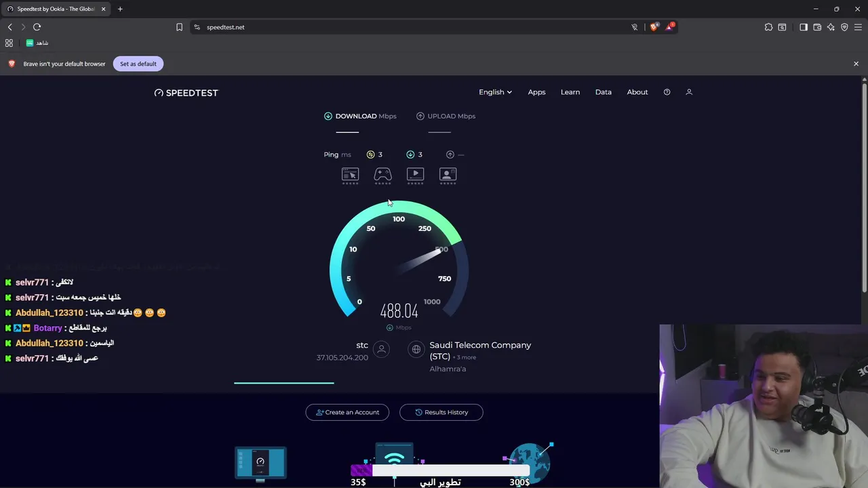Dismiss the default browser notification bar
Image resolution: width=868 pixels, height=488 pixels.
pyautogui.click(x=856, y=64)
